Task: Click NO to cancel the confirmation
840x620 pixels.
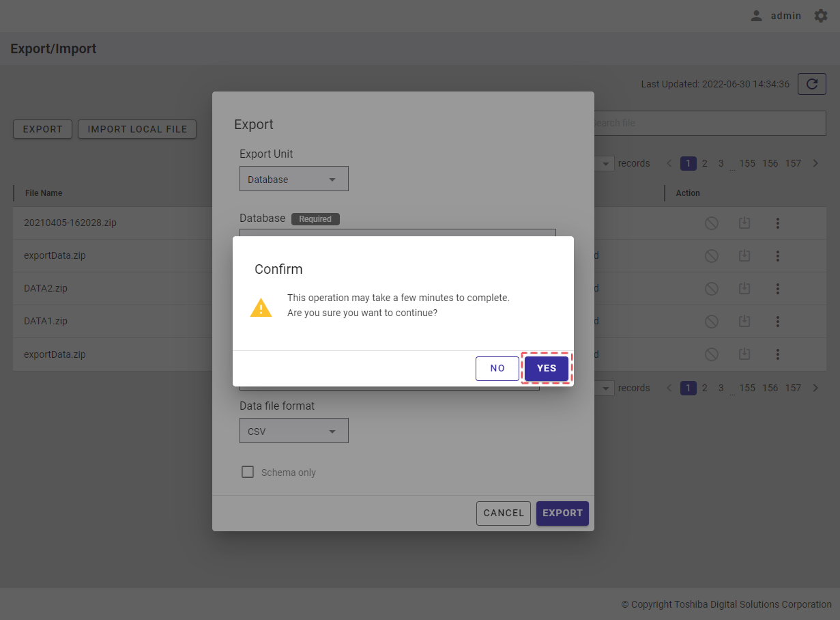Action: [497, 368]
